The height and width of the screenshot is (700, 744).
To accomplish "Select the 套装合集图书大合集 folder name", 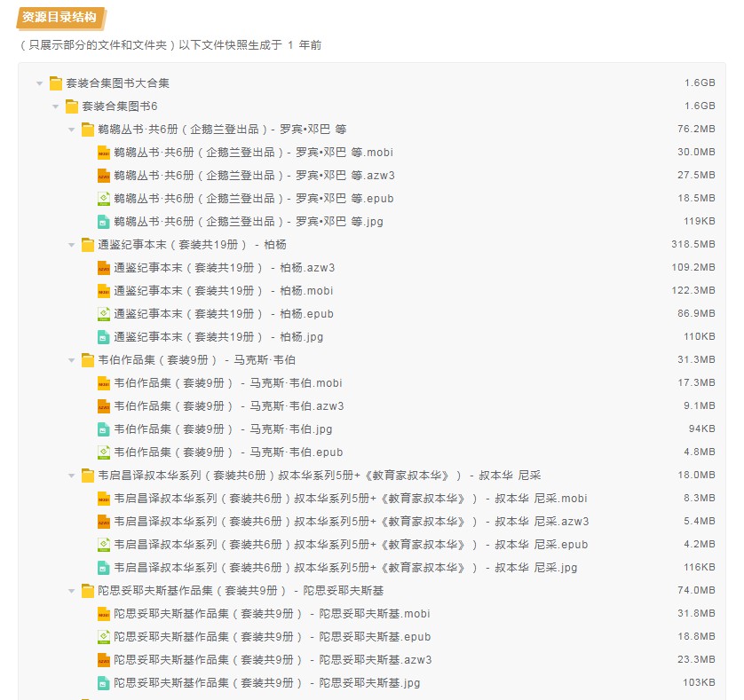I will coord(118,83).
